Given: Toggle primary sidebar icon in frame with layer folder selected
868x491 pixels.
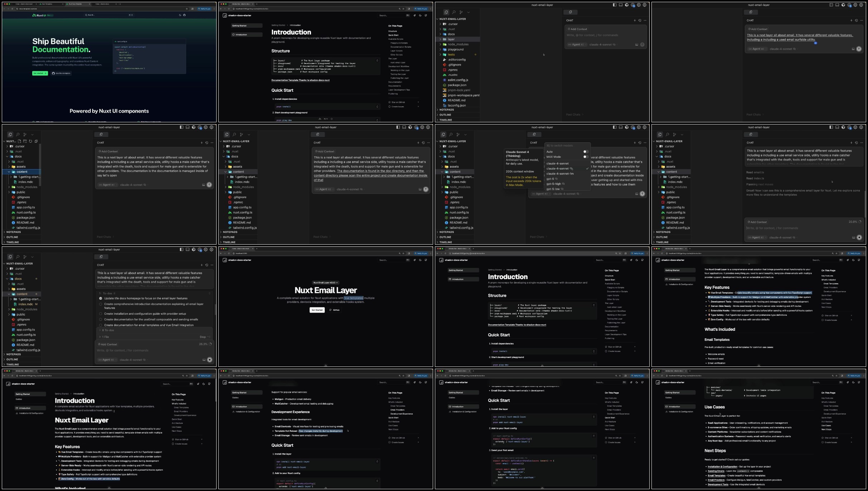Looking at the screenshot, I should click(x=615, y=5).
